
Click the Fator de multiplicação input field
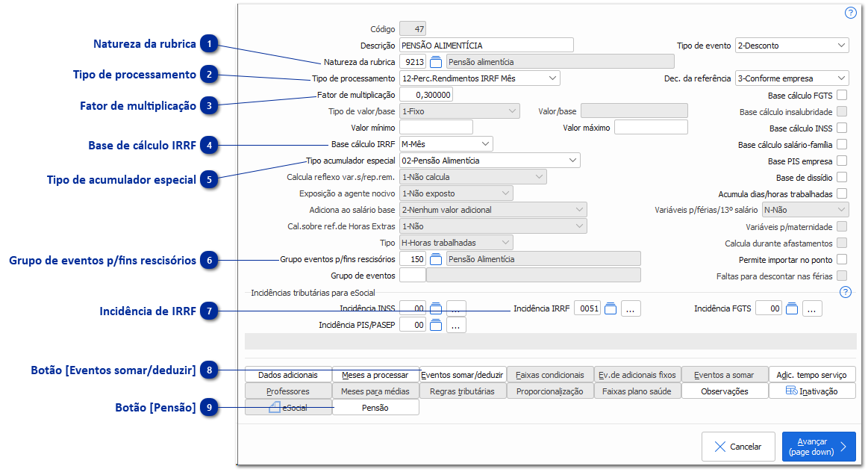426,95
